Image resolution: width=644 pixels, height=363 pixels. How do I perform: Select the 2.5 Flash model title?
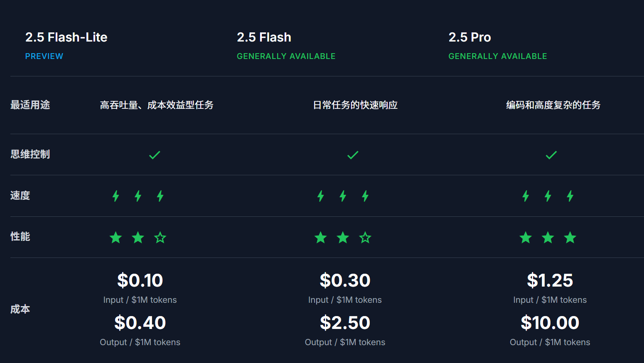point(264,37)
